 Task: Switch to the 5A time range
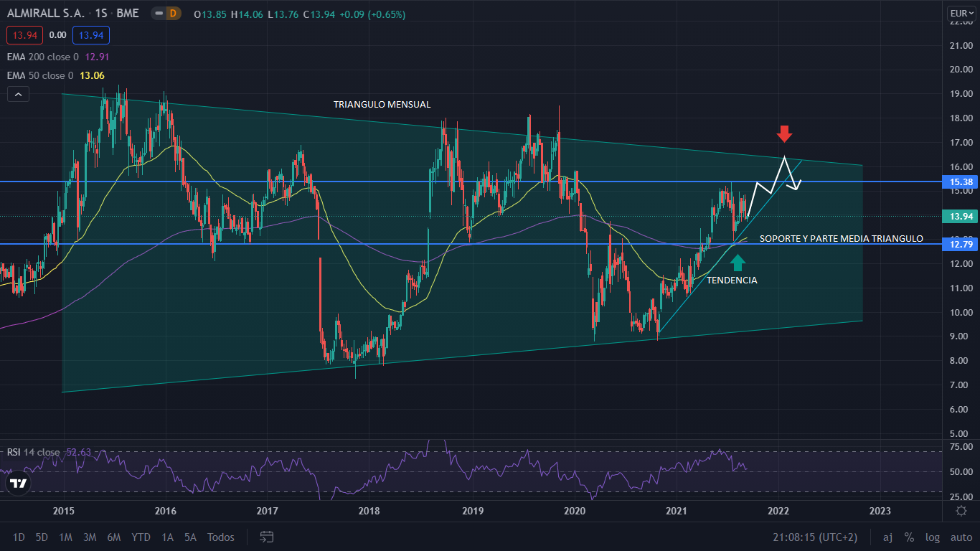[x=190, y=537]
